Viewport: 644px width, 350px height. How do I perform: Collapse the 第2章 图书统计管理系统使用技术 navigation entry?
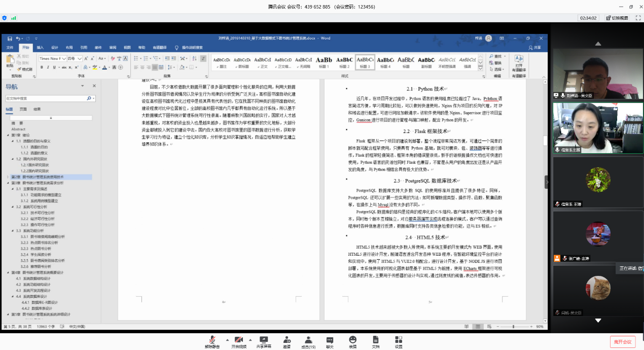pos(8,177)
